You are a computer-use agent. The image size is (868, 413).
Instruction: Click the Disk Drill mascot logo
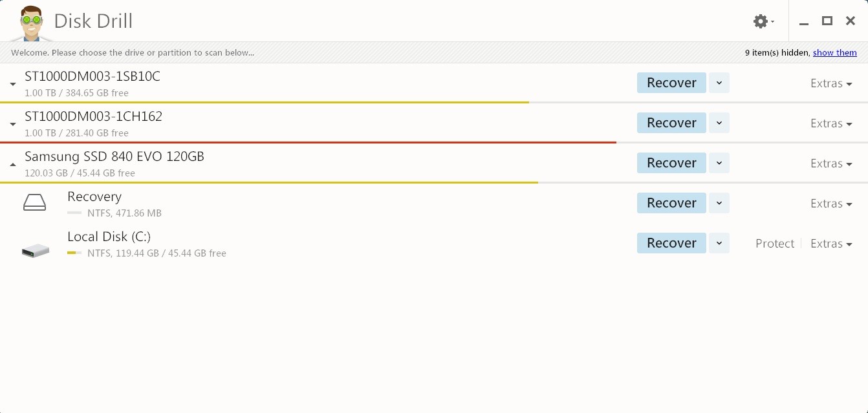[30, 23]
